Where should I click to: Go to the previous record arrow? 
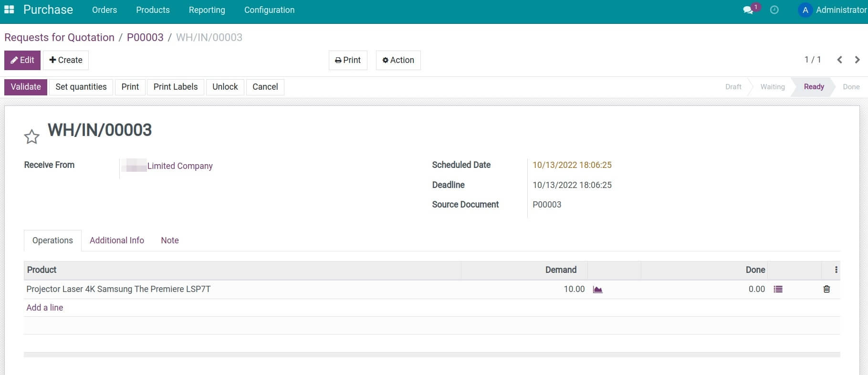coord(839,60)
